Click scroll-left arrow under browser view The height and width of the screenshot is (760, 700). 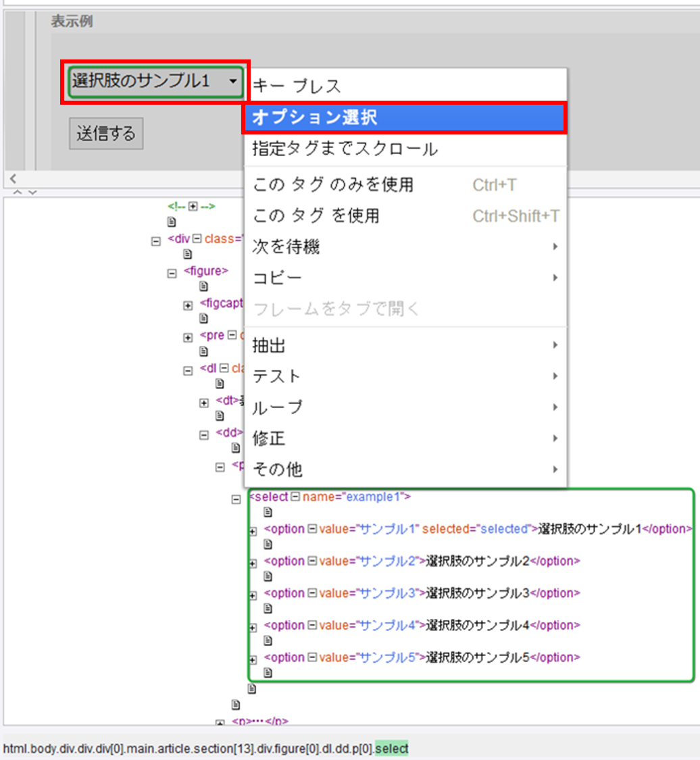(13, 179)
